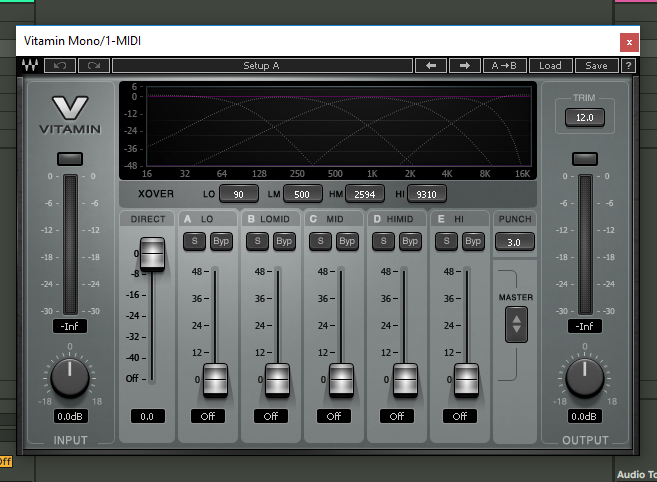Image resolution: width=657 pixels, height=482 pixels.
Task: Solo the B LOMID band
Action: coord(257,241)
